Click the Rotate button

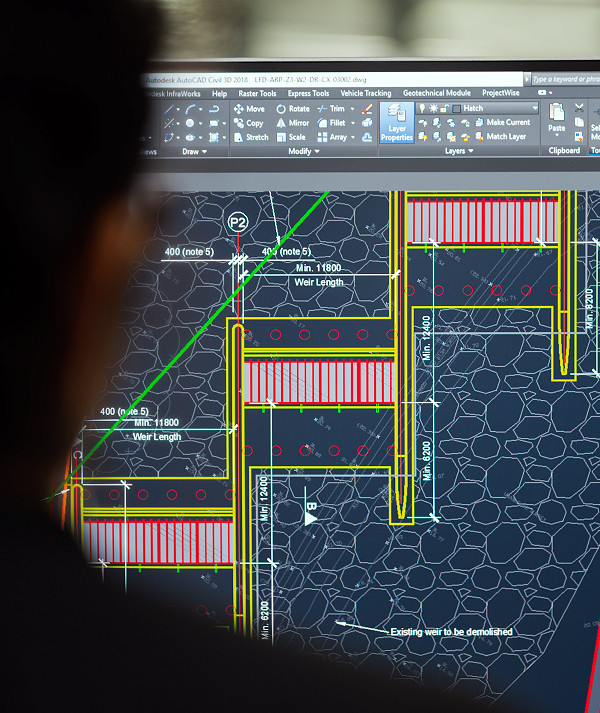coord(292,109)
